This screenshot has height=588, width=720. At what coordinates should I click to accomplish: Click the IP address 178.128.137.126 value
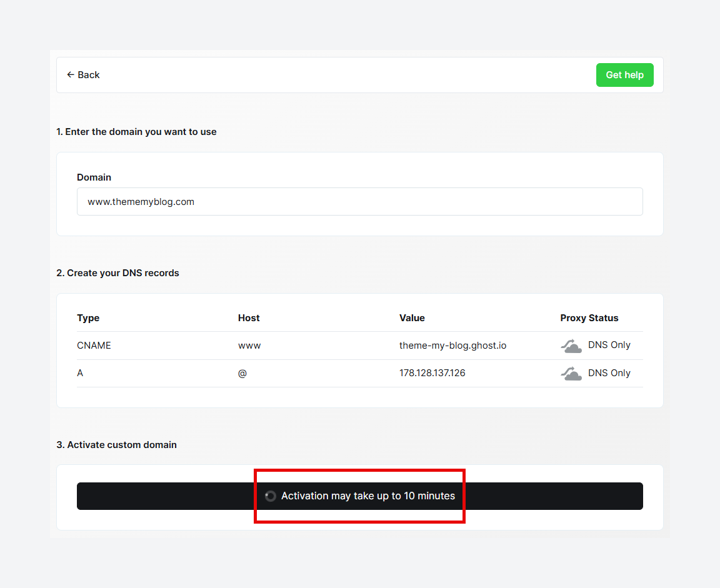(432, 373)
